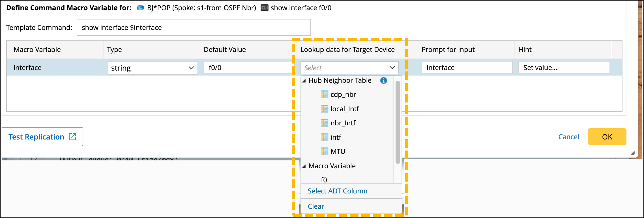Click the dropdown list vertical scrollbar
This screenshot has width=644, height=218.
click(x=398, y=122)
